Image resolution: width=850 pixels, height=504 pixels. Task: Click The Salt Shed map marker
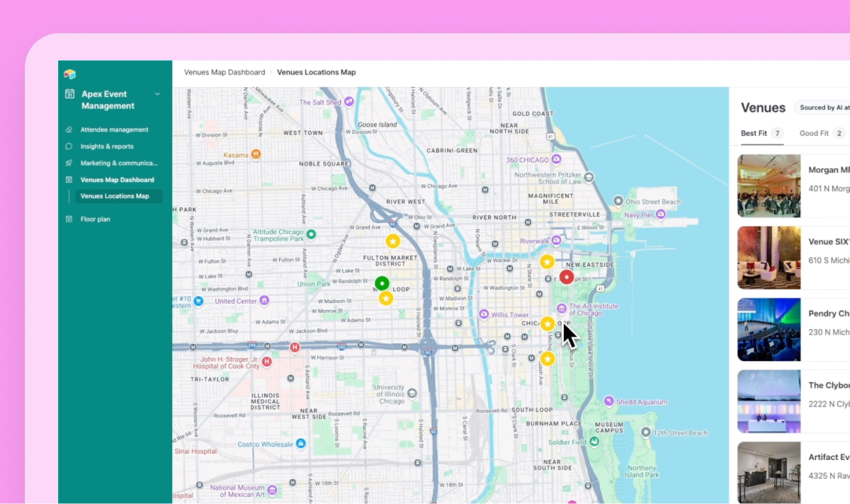point(348,102)
